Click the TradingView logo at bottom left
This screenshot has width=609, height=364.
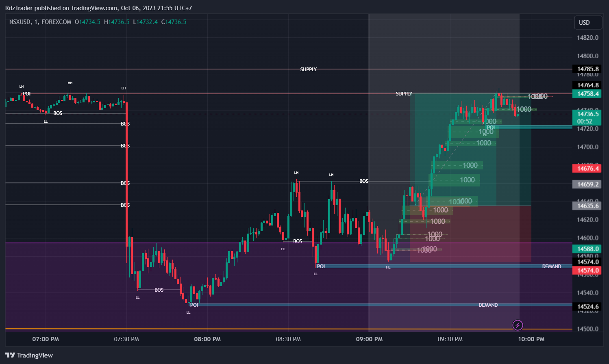click(29, 355)
